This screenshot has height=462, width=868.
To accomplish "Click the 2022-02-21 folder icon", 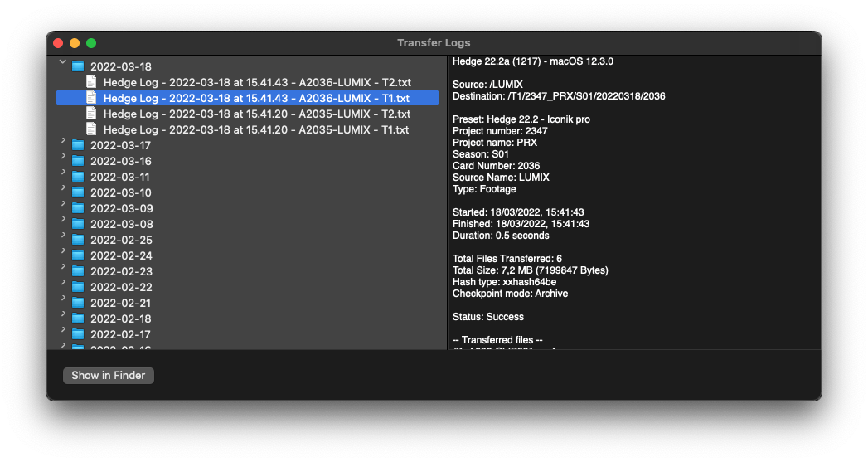I will pyautogui.click(x=78, y=303).
